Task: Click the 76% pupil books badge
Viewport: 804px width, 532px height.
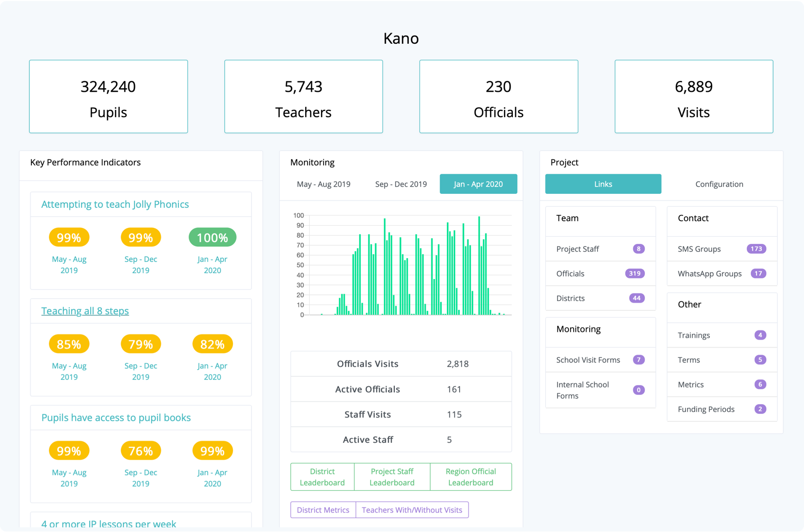Action: pos(141,451)
